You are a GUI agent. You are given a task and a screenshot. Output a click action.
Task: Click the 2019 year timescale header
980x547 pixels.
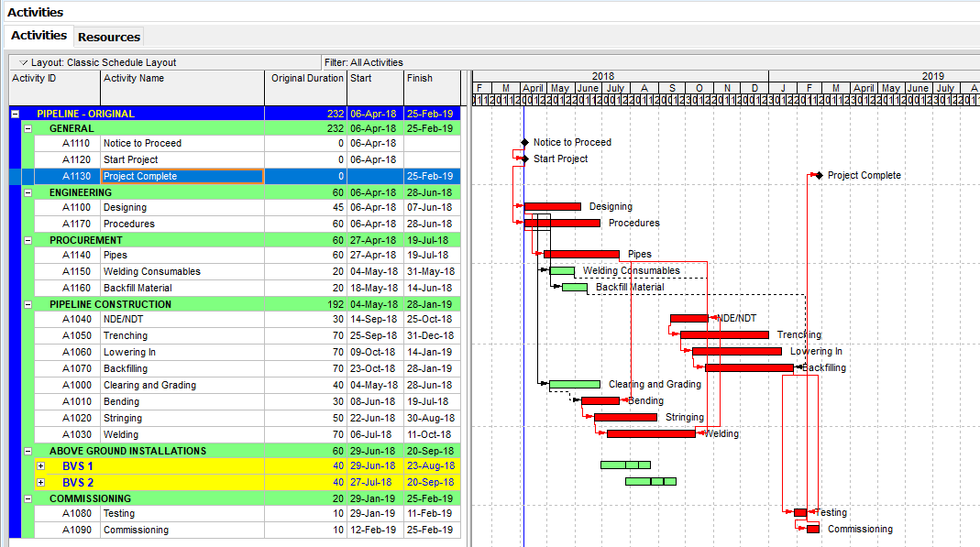tap(932, 76)
